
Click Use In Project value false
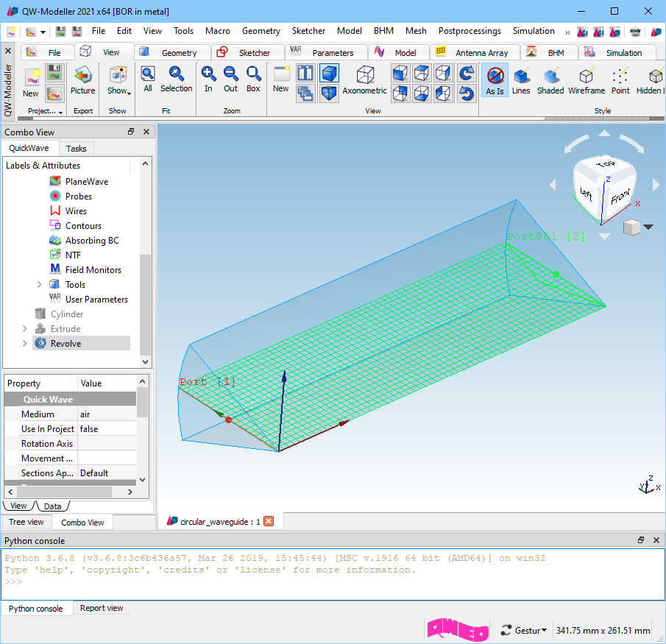[x=107, y=429]
